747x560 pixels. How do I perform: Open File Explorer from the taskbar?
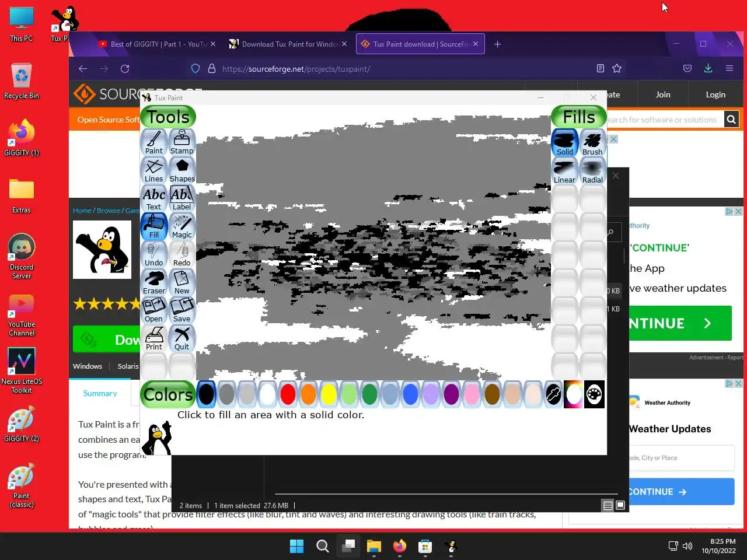click(374, 546)
